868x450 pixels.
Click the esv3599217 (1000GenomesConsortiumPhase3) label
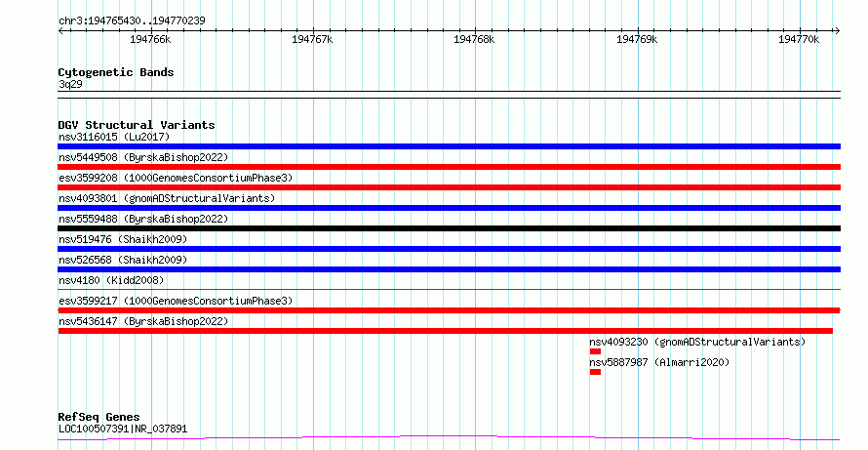(176, 301)
